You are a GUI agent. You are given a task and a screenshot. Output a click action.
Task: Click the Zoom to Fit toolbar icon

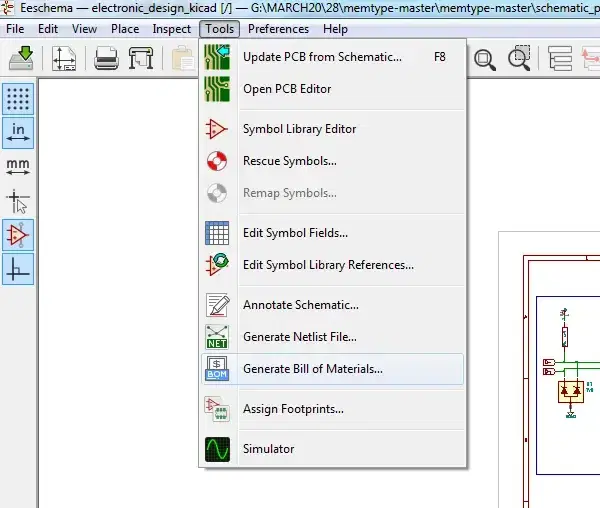(485, 59)
